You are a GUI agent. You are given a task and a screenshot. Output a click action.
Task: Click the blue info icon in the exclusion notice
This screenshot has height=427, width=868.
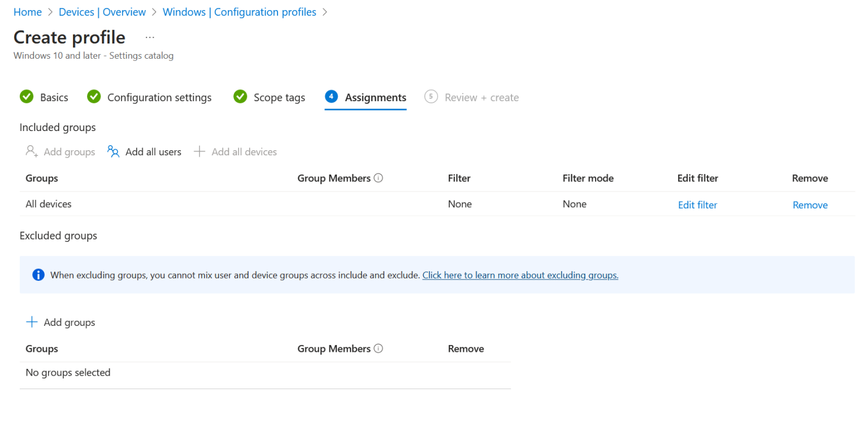[x=38, y=275]
